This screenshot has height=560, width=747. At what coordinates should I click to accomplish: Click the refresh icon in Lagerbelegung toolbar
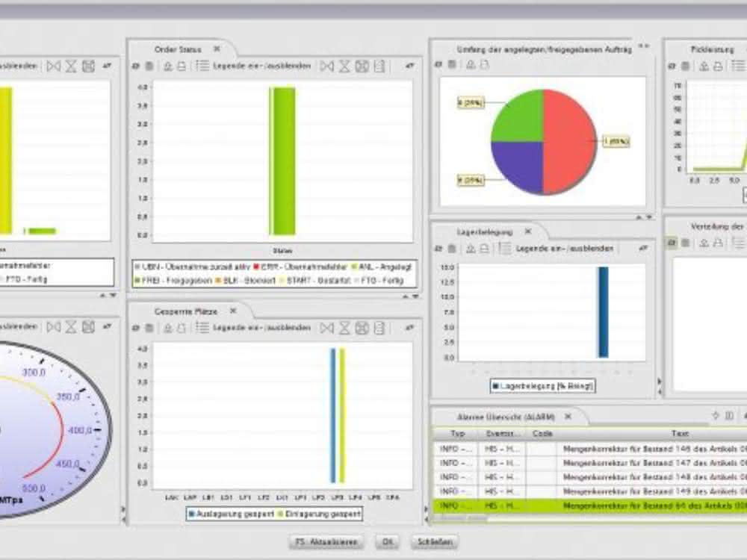coord(438,248)
